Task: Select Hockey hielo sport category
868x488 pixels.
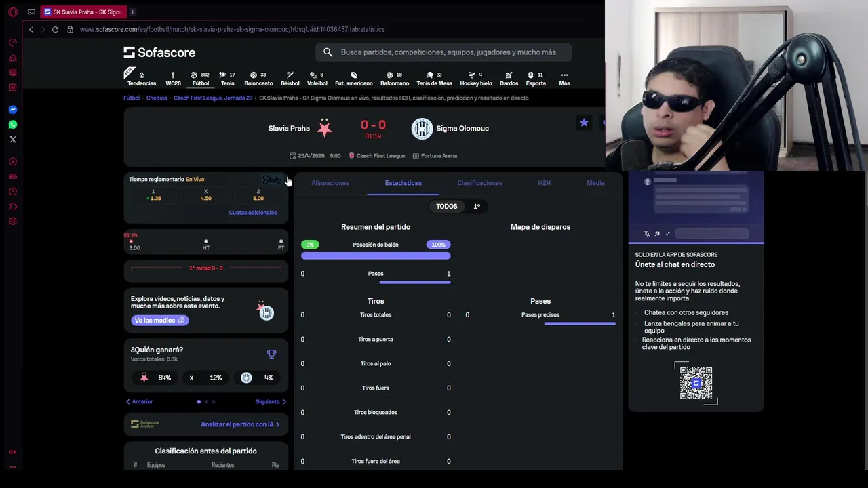Action: click(x=476, y=79)
